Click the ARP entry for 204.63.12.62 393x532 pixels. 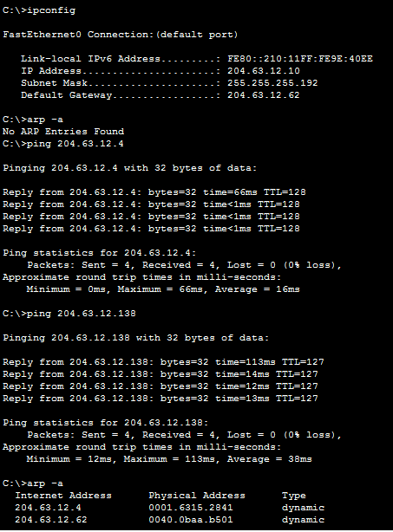tap(170, 520)
